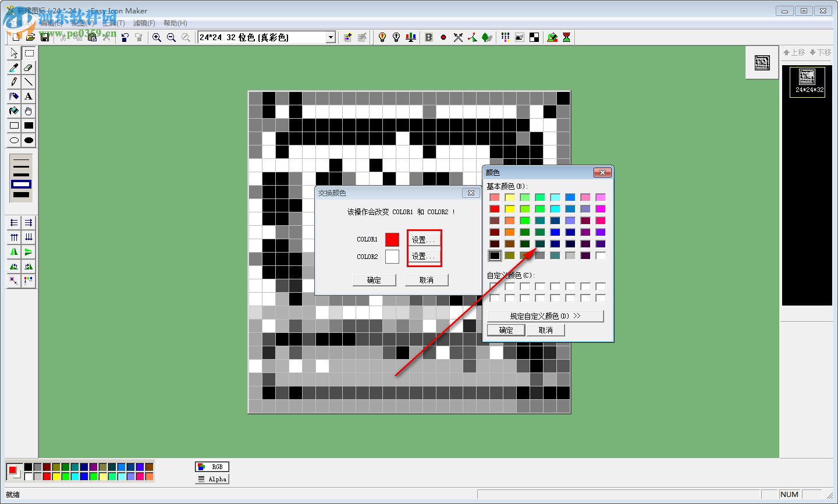Open the line thickness selector panel
Image resolution: width=838 pixels, height=504 pixels.
(x=20, y=178)
